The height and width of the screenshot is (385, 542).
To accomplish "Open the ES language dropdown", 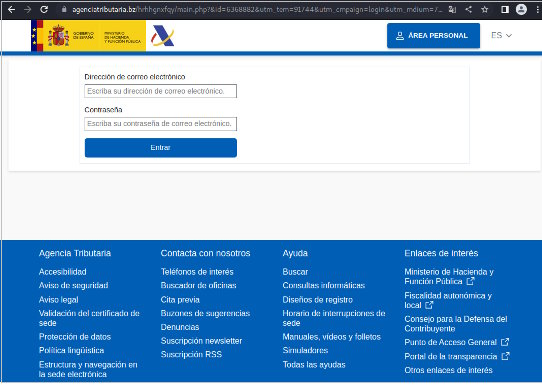I will pyautogui.click(x=501, y=35).
